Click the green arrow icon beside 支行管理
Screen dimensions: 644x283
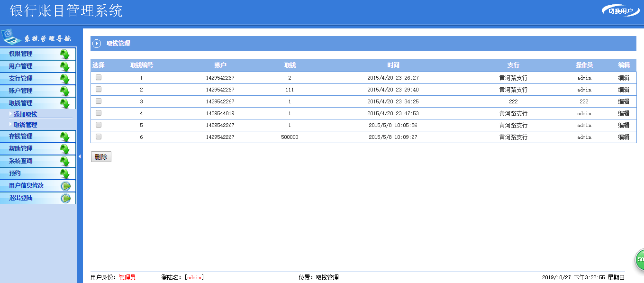pyautogui.click(x=65, y=79)
